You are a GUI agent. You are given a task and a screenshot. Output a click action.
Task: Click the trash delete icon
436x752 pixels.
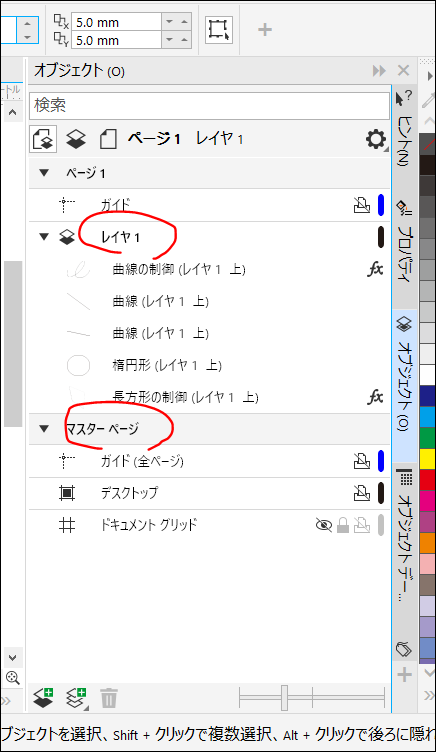(x=108, y=698)
